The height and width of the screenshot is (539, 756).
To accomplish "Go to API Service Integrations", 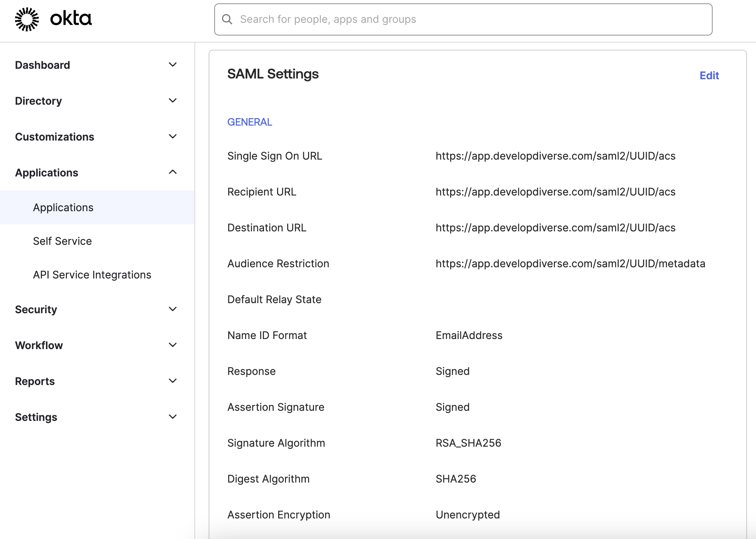I will tap(92, 275).
